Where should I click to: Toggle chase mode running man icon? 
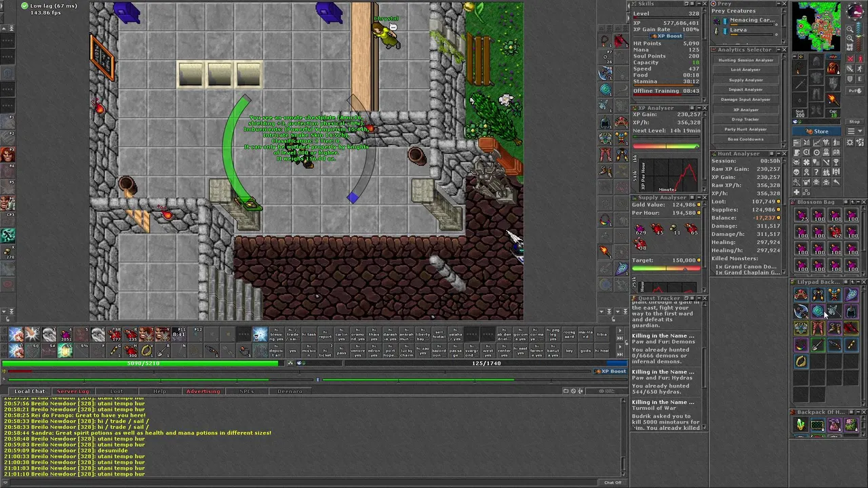(859, 68)
